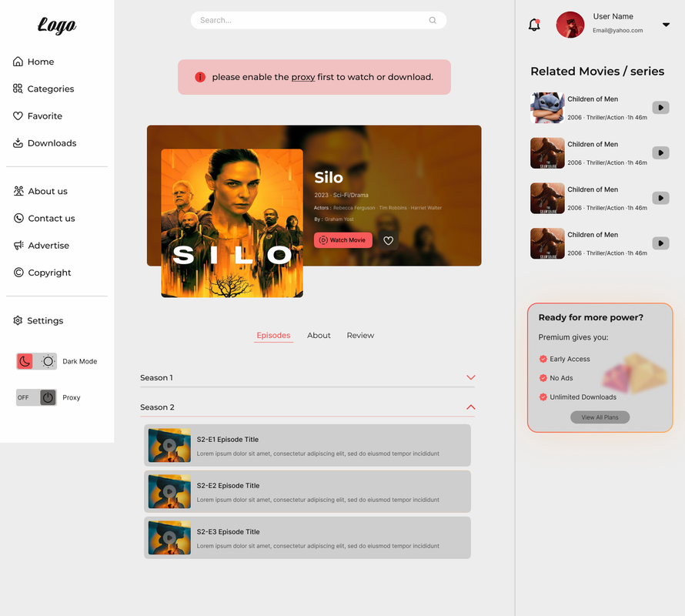Open the S2-E3 Episode Title row
Image resolution: width=685 pixels, height=616 pixels.
(x=308, y=537)
